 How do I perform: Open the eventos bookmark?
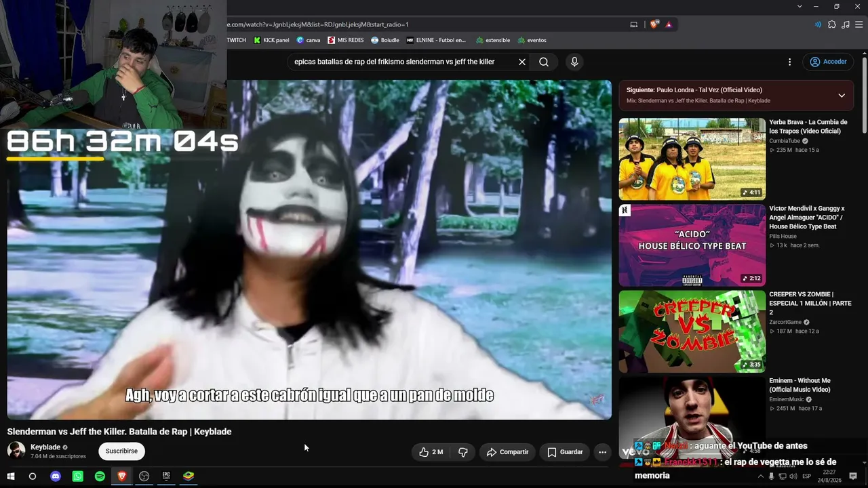[532, 40]
